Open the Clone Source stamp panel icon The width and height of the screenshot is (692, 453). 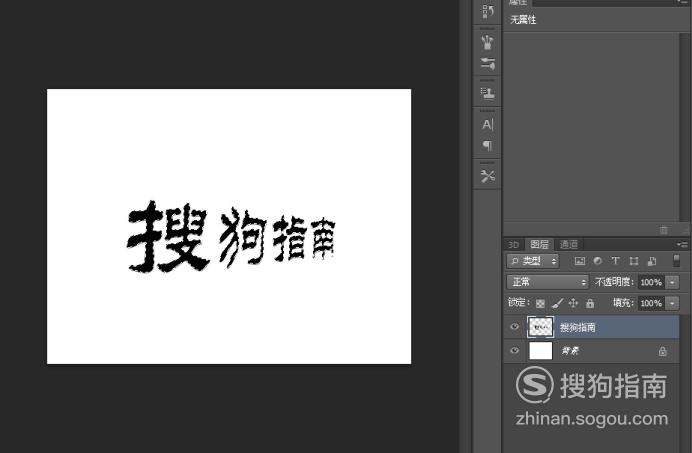[487, 93]
